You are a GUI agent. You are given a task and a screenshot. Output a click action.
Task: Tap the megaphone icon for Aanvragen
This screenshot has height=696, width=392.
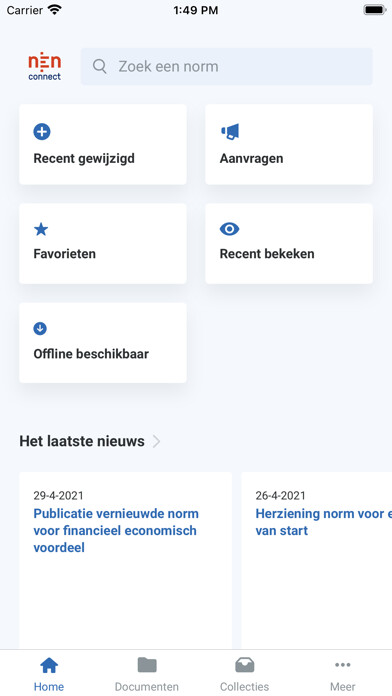[x=230, y=132]
